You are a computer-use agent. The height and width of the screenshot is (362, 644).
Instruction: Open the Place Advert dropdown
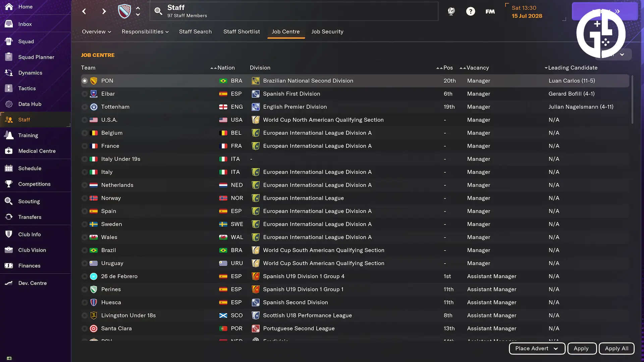537,349
